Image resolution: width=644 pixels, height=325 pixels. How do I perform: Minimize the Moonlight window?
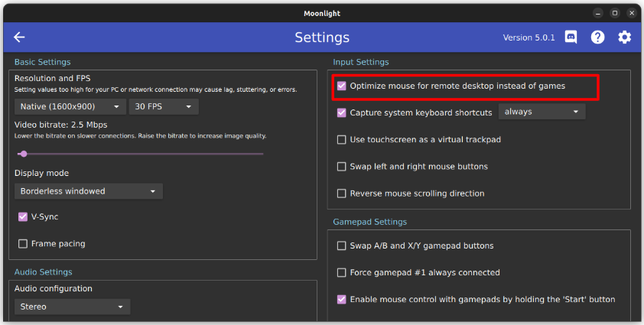click(x=598, y=13)
